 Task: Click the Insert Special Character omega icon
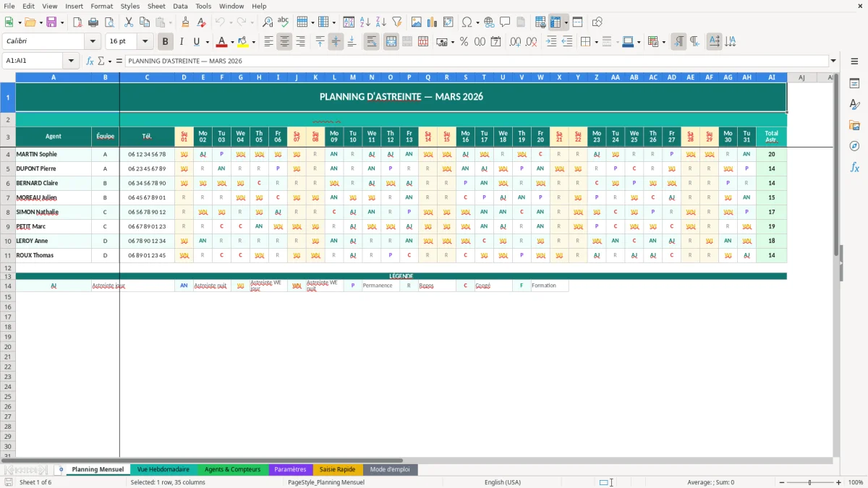[x=467, y=22]
